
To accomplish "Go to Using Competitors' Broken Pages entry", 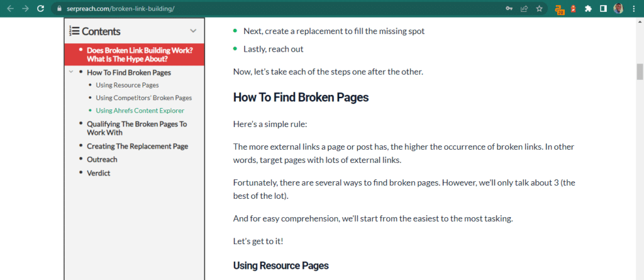I will click(x=144, y=98).
